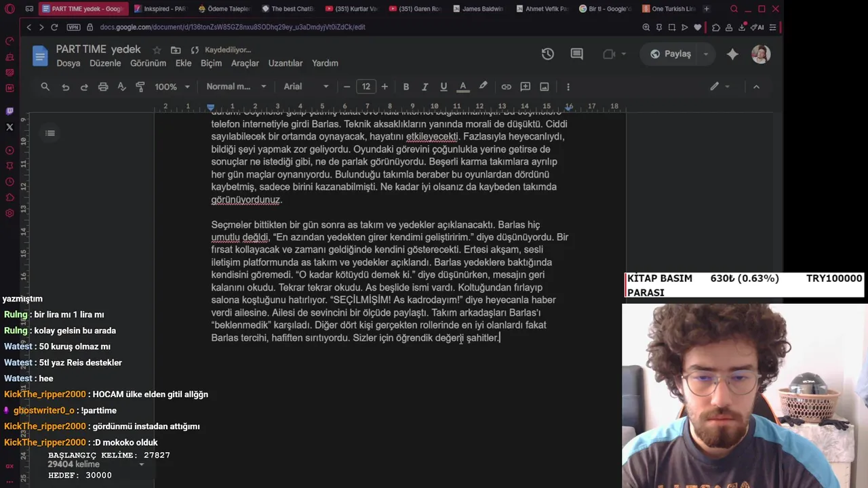The width and height of the screenshot is (868, 488).
Task: Open the highlight color picker
Action: 483,87
